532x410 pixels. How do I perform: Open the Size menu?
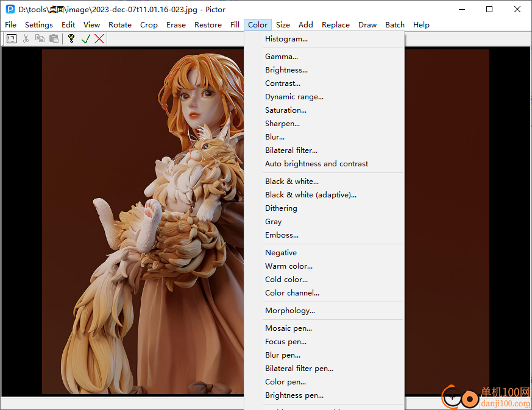[283, 25]
